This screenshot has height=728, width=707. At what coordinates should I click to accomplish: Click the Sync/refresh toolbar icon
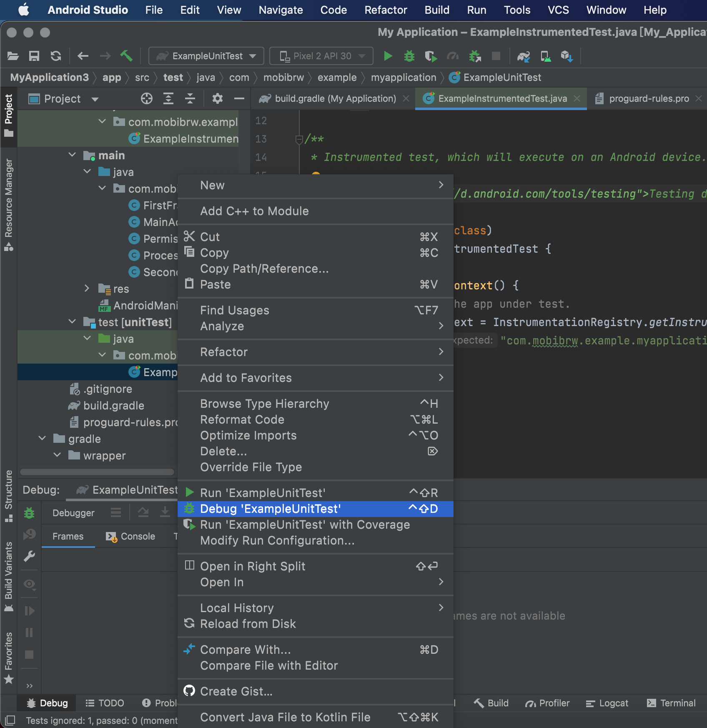click(x=56, y=56)
